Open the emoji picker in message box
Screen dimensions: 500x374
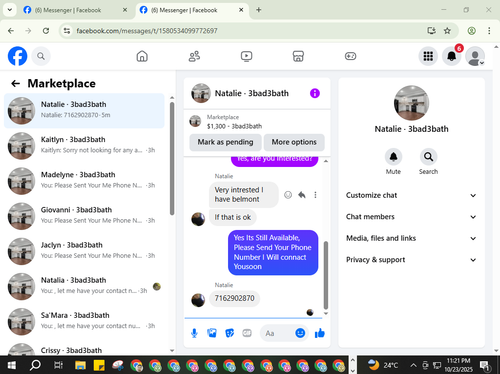click(x=300, y=333)
